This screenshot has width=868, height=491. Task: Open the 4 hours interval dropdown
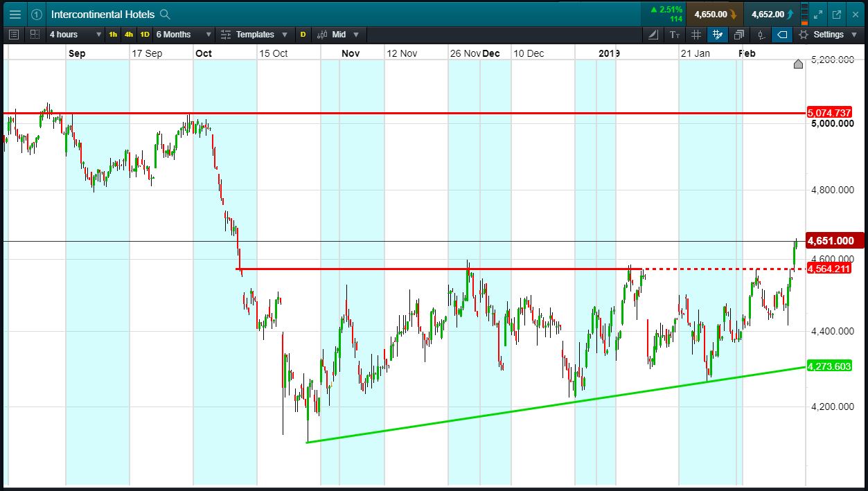click(75, 34)
